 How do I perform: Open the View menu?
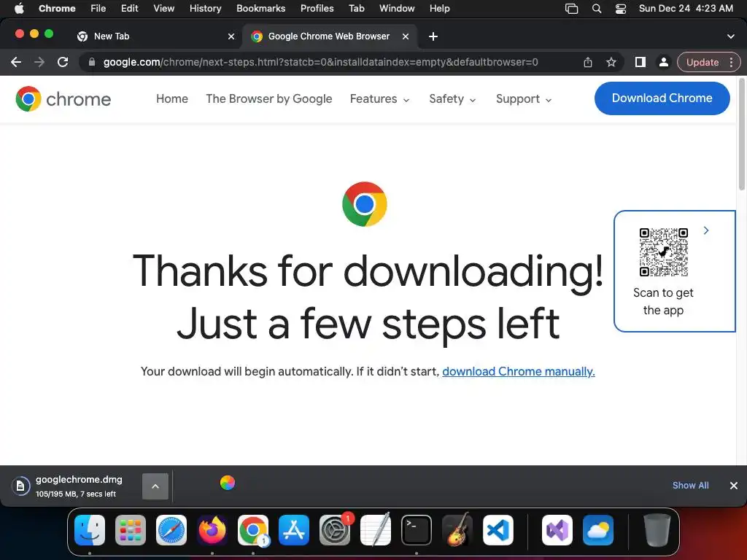point(164,8)
